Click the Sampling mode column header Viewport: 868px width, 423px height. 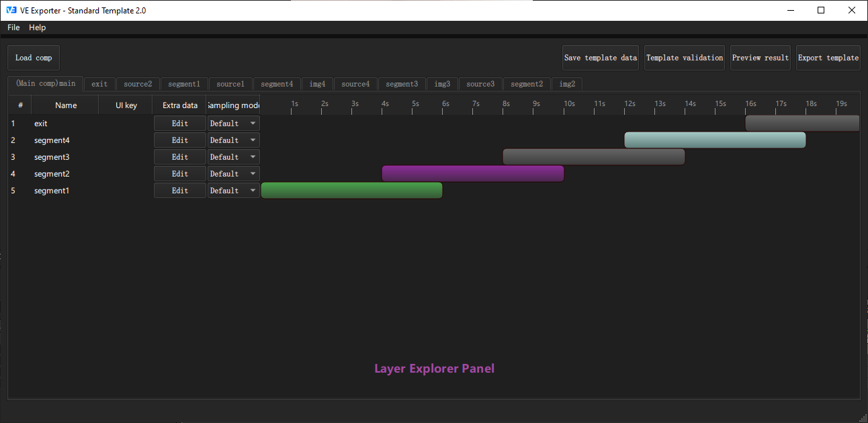[x=233, y=105]
